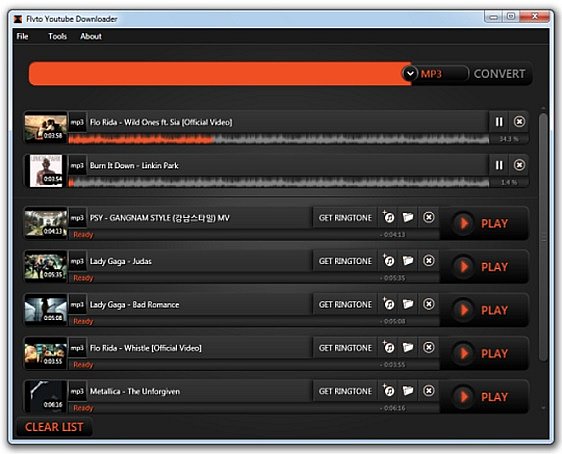The width and height of the screenshot is (562, 454).
Task: Open the MP3 format selector
Action: pos(435,73)
